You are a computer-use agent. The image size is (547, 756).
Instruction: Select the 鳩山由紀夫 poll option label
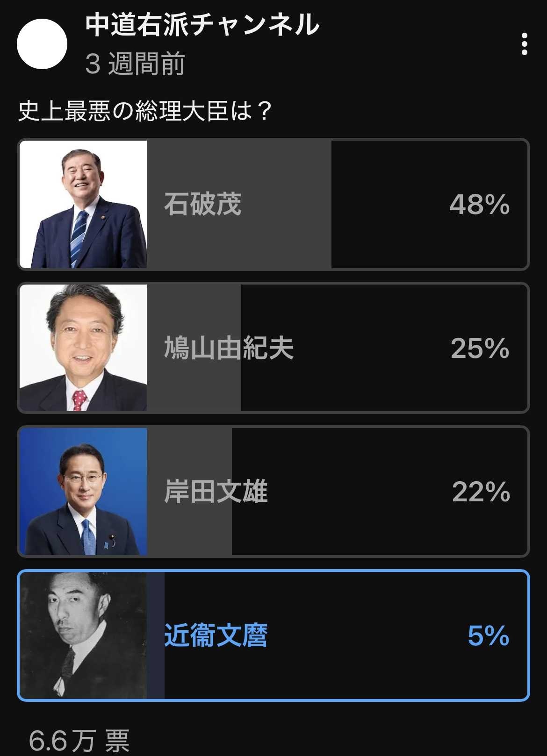pos(229,348)
